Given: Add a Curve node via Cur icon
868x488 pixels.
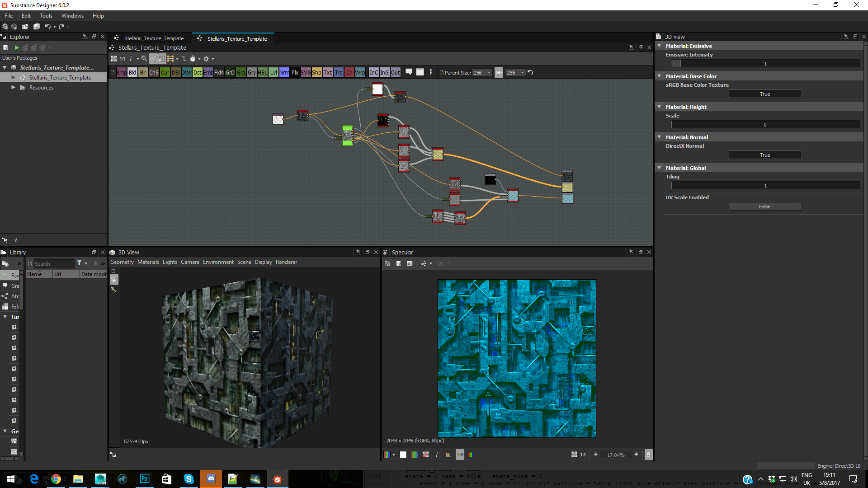Looking at the screenshot, I should (165, 72).
